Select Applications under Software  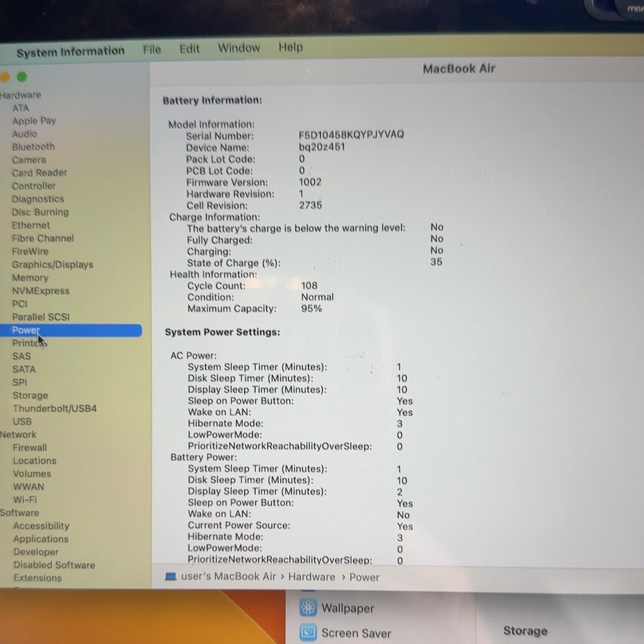tap(41, 539)
